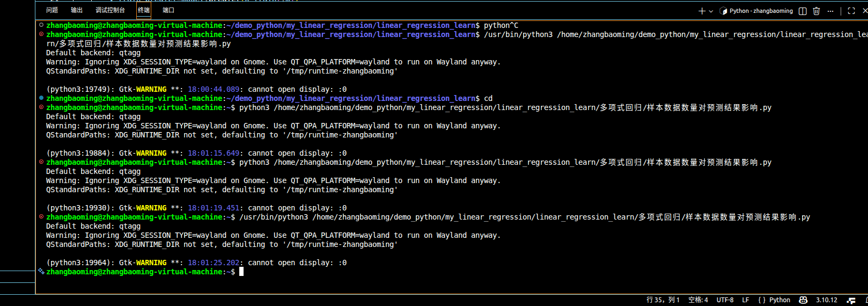The width and height of the screenshot is (868, 306).
Task: Change indentation via 空格: 4
Action: coord(698,300)
